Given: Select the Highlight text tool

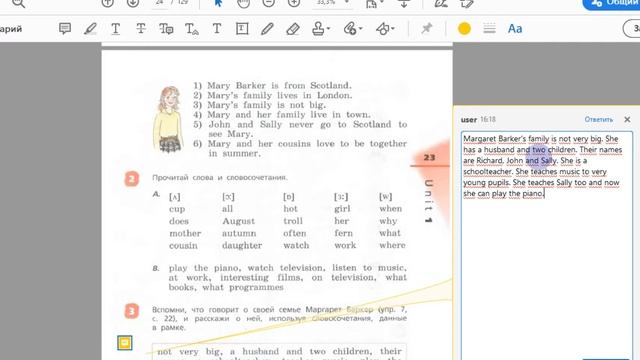Looking at the screenshot, I should coord(90,29).
